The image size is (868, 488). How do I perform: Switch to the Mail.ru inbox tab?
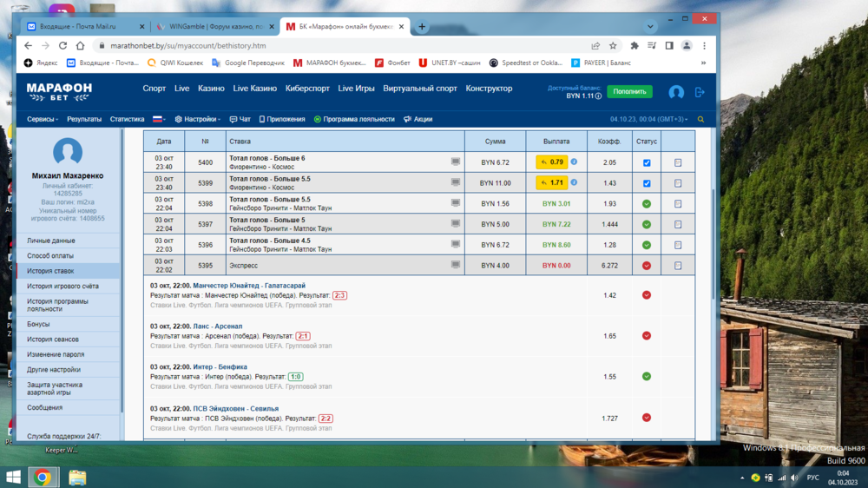point(86,27)
